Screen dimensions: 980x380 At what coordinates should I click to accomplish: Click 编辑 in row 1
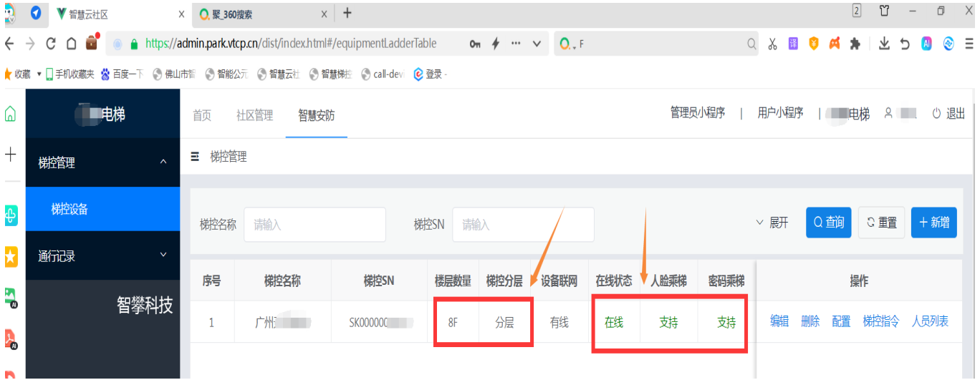779,321
